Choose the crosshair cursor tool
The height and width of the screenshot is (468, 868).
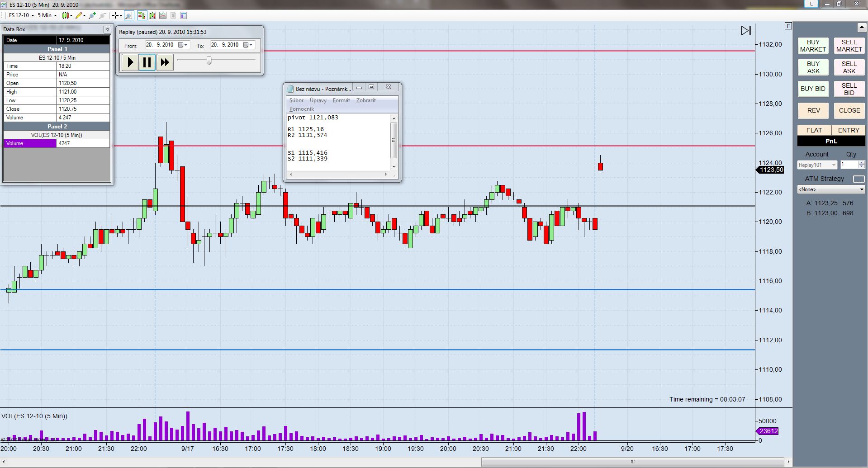[116, 15]
